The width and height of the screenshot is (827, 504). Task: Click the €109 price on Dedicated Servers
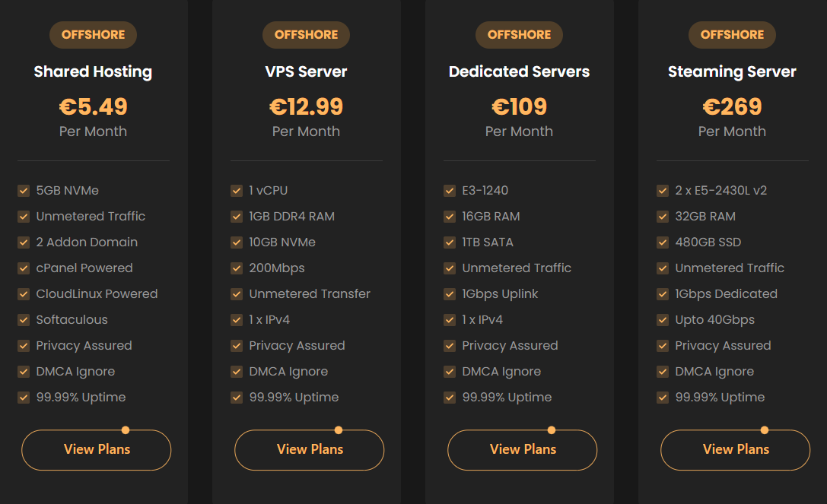520,107
